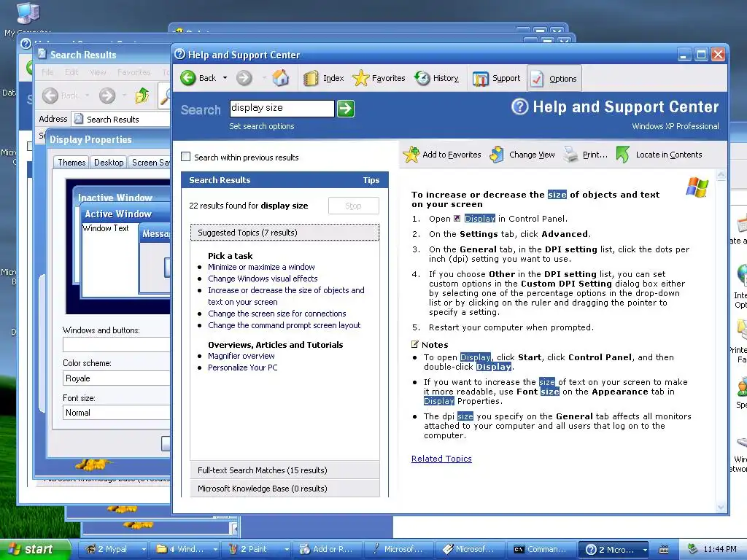
Task: Open the 2 Mypal taskbar group dropdown
Action: pyautogui.click(x=144, y=549)
